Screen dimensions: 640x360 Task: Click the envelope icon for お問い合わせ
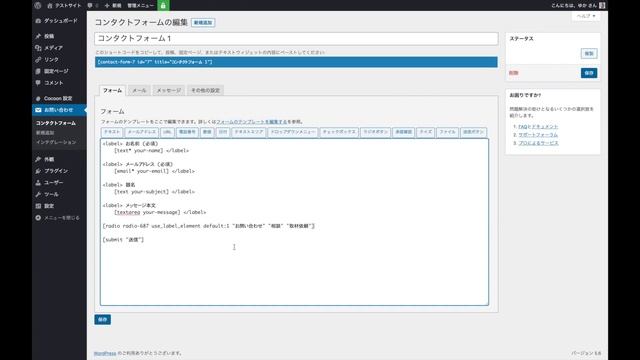click(x=38, y=110)
